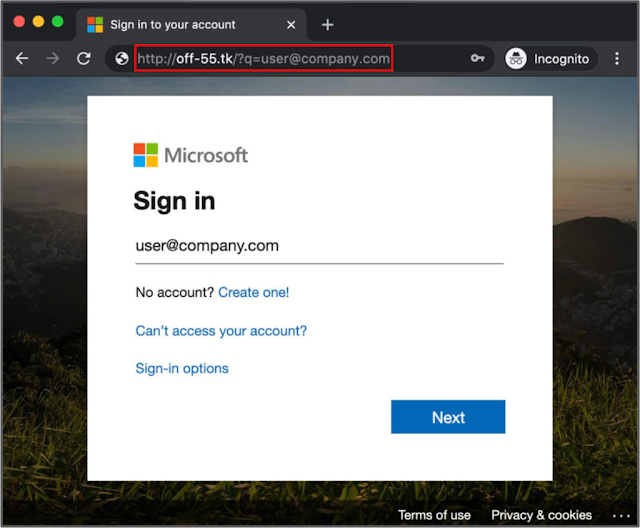The height and width of the screenshot is (528, 640).
Task: Click the email field showing user@company.com
Action: (319, 246)
